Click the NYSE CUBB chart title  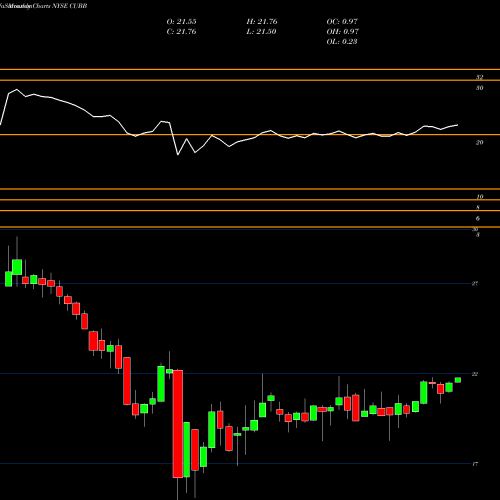(x=68, y=6)
